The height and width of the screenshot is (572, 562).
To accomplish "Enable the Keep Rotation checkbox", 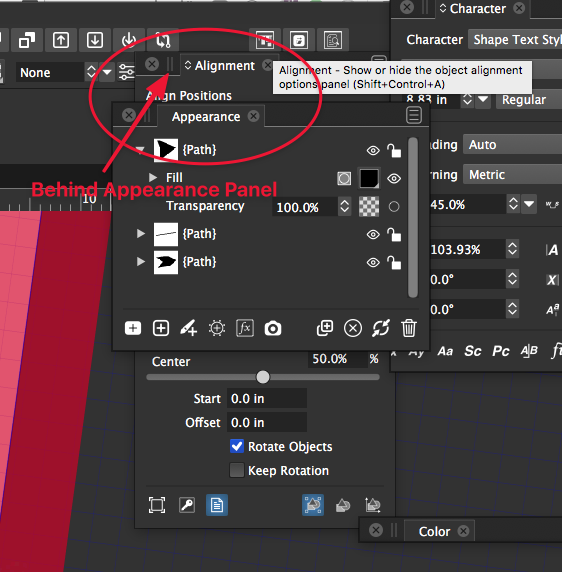I will pyautogui.click(x=237, y=470).
